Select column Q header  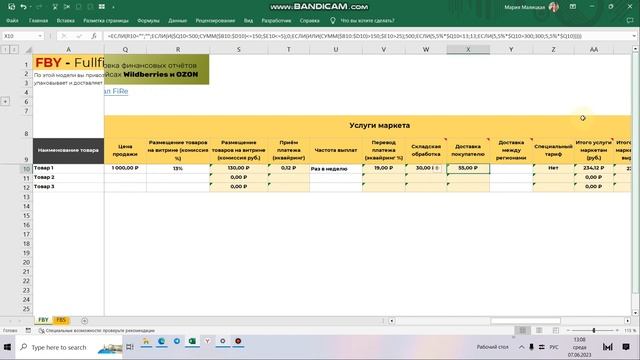coord(125,49)
